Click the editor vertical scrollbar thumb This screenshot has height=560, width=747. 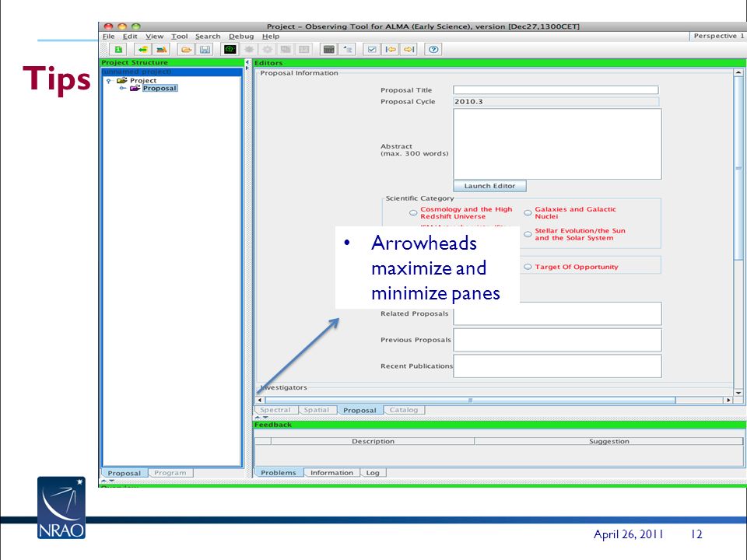pos(738,169)
